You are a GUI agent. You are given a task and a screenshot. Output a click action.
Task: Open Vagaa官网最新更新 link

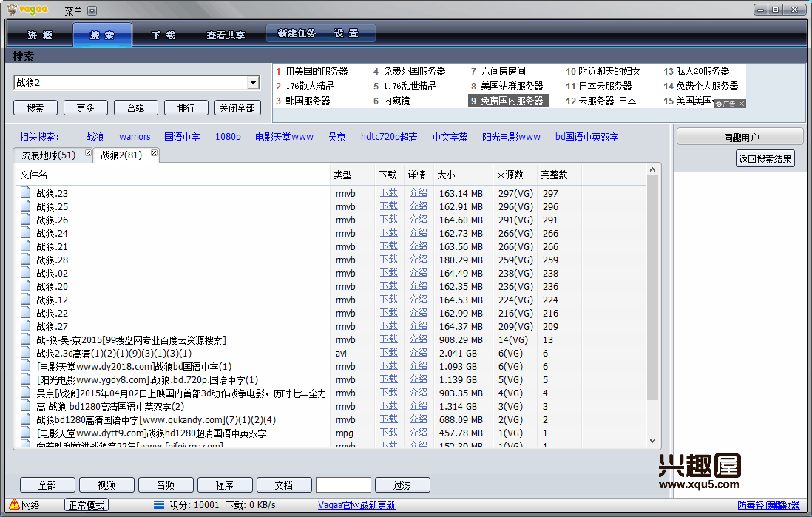point(356,505)
